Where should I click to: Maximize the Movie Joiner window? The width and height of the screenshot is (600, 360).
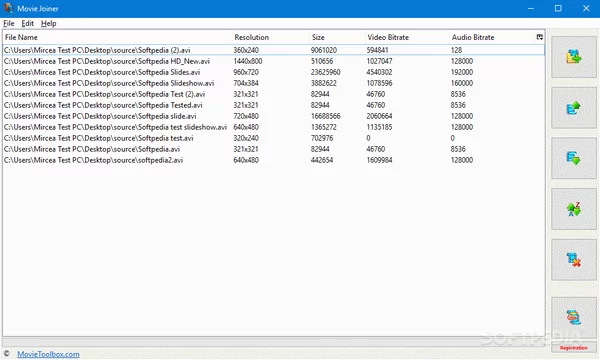pyautogui.click(x=558, y=8)
